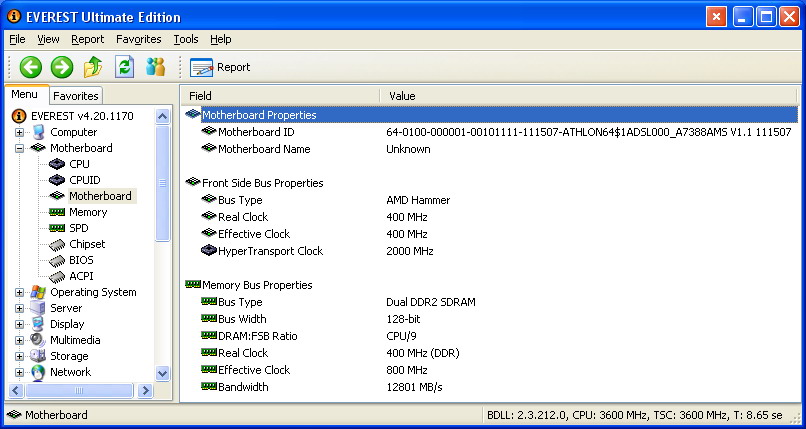Viewport: 806px width, 429px height.
Task: Select the Motherboard Name row
Action: pos(491,150)
